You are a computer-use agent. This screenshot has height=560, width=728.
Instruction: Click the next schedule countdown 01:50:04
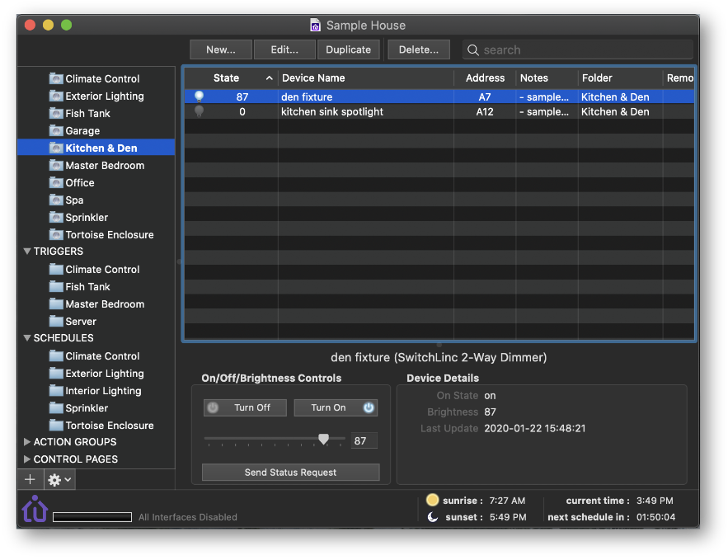pos(655,517)
